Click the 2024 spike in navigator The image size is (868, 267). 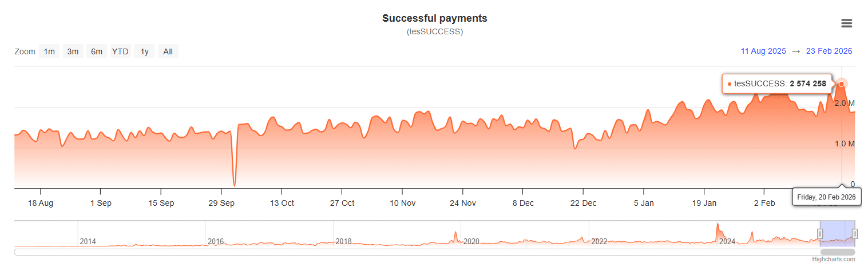click(x=718, y=230)
